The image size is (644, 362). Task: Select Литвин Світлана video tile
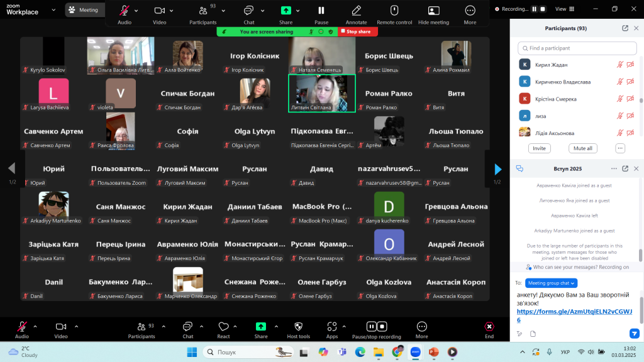click(322, 93)
